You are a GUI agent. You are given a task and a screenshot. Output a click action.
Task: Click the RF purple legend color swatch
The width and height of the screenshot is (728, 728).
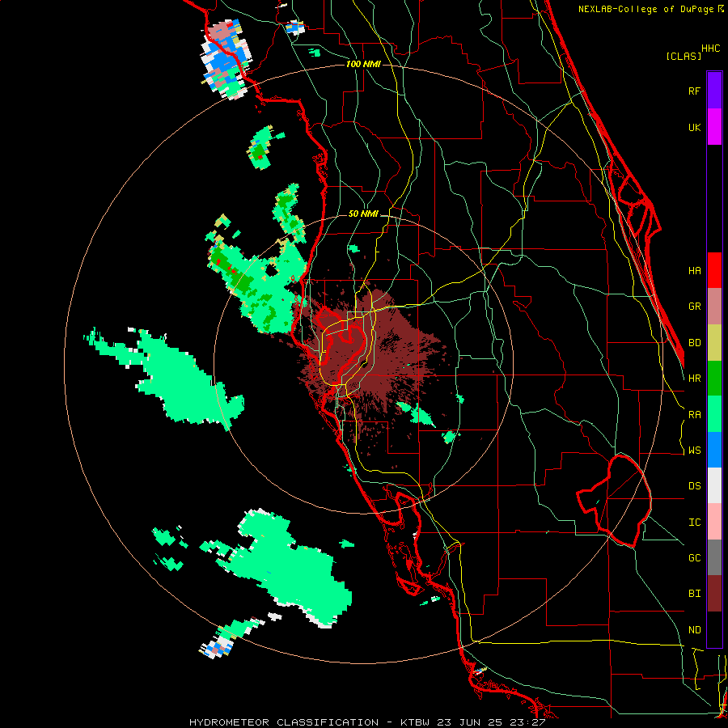coord(714,90)
